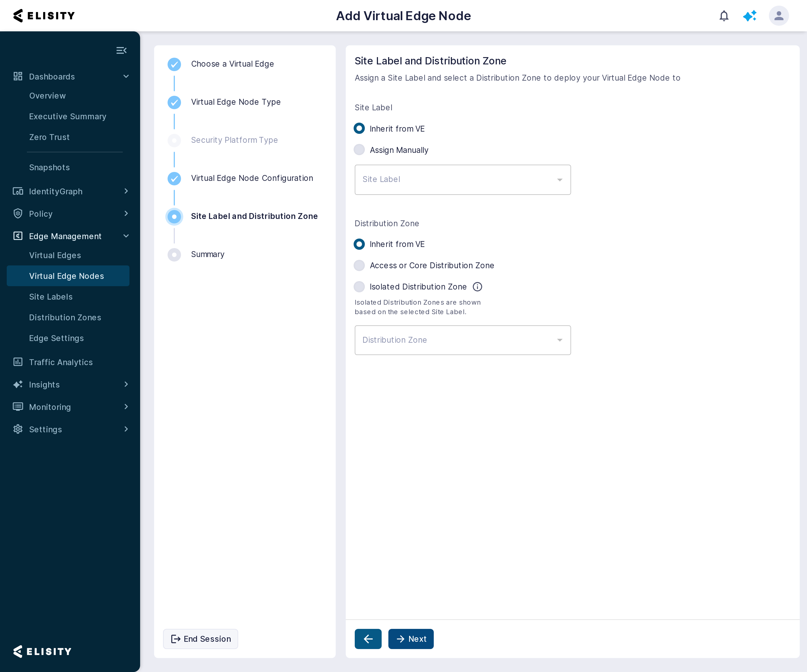Open the notifications bell
Viewport: 807px width, 672px height.
[x=724, y=16]
